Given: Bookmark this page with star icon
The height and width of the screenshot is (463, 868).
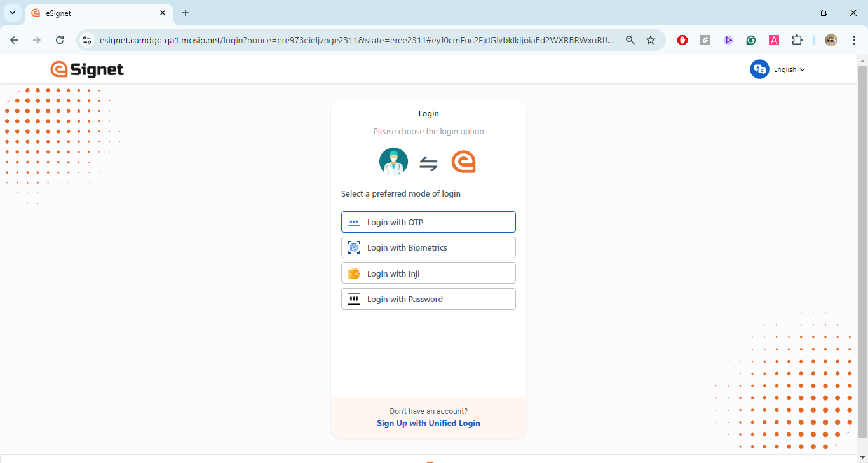Looking at the screenshot, I should click(651, 40).
